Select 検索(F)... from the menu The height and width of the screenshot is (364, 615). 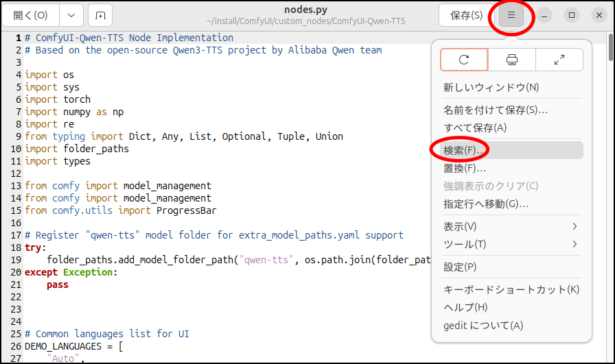coord(465,150)
